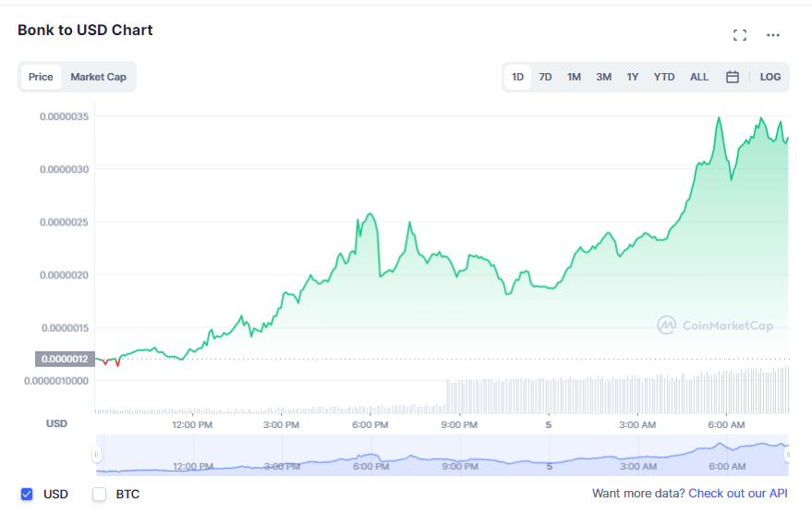
Task: Open the calendar date range picker
Action: click(x=733, y=77)
